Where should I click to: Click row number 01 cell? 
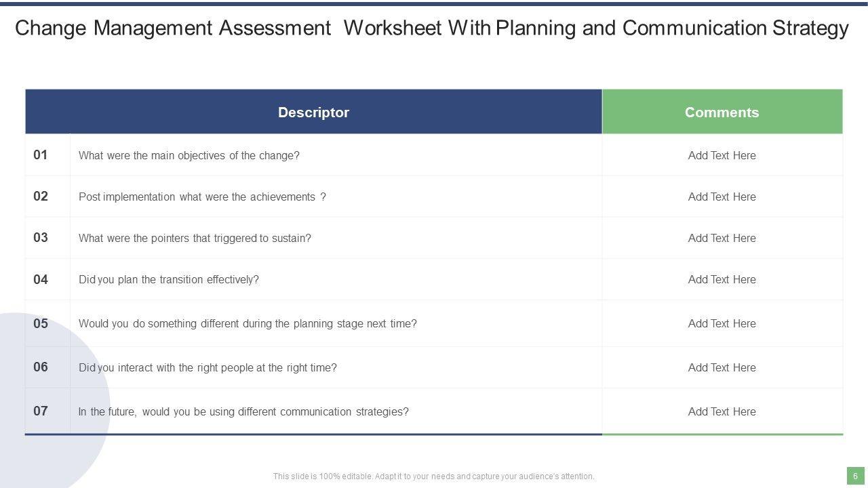tap(41, 155)
